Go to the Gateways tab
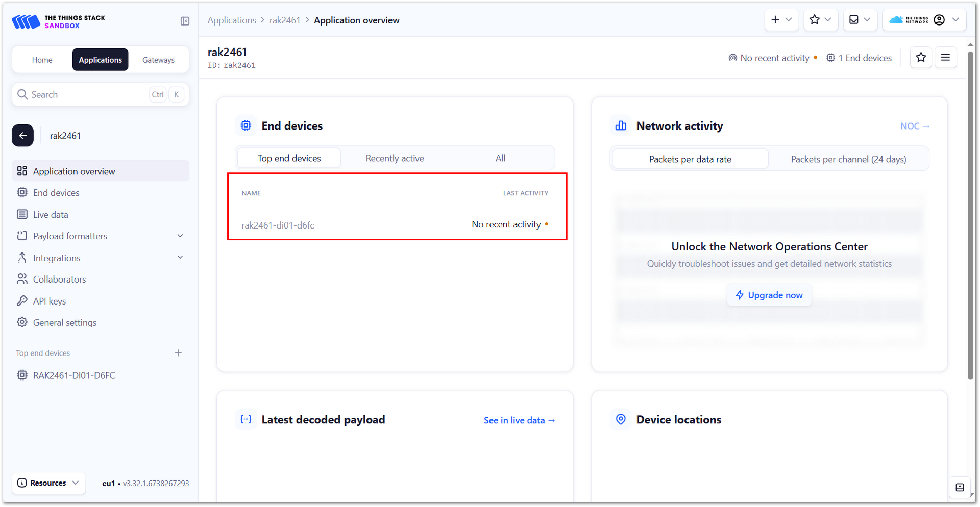This screenshot has width=980, height=507. pyautogui.click(x=158, y=60)
